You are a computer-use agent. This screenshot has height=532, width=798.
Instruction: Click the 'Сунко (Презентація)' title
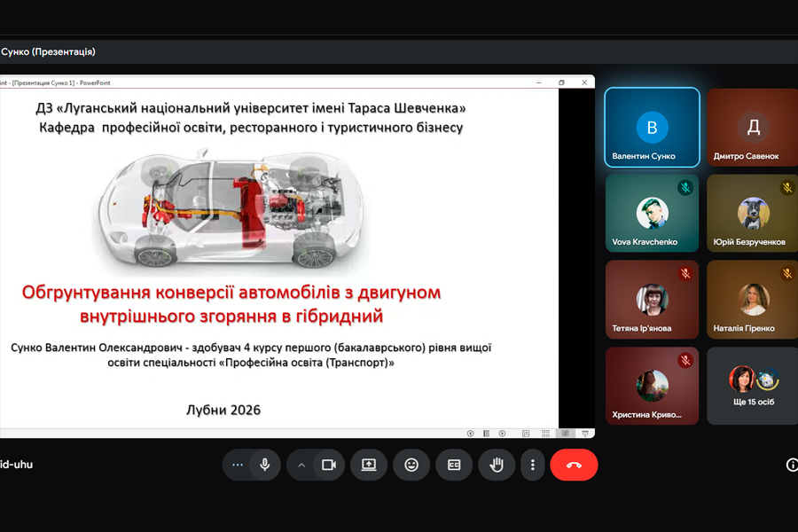tap(48, 52)
